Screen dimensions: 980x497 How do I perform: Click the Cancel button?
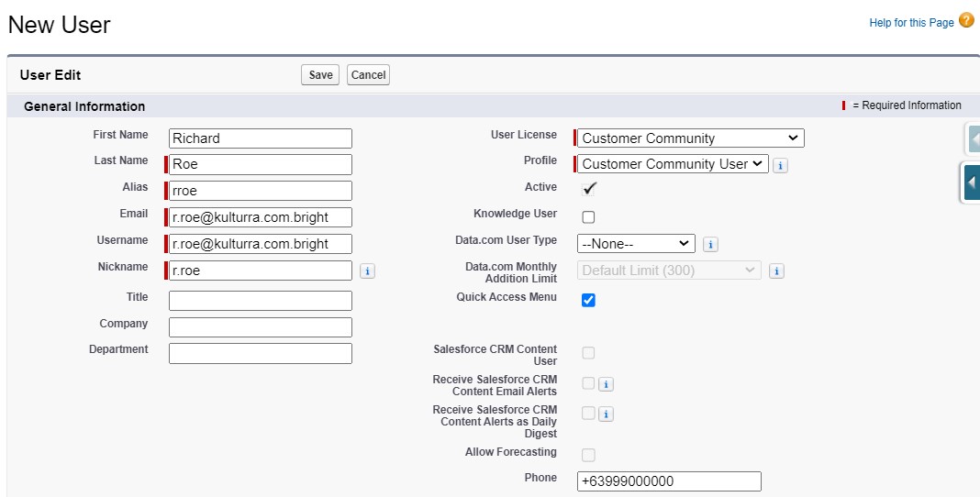click(x=368, y=75)
